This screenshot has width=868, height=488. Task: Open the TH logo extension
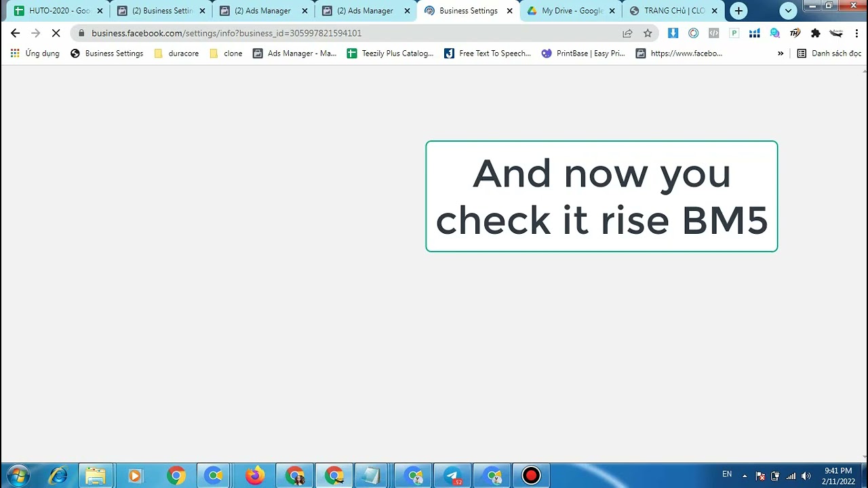pos(795,33)
